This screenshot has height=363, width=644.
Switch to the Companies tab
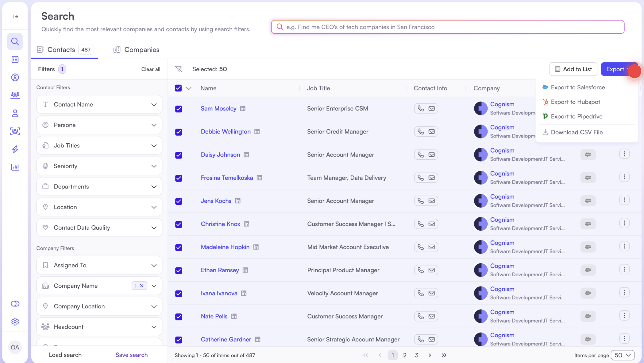pos(136,50)
